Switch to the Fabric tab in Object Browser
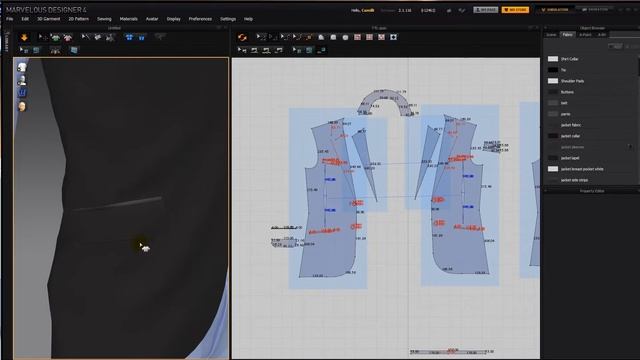 (x=567, y=35)
